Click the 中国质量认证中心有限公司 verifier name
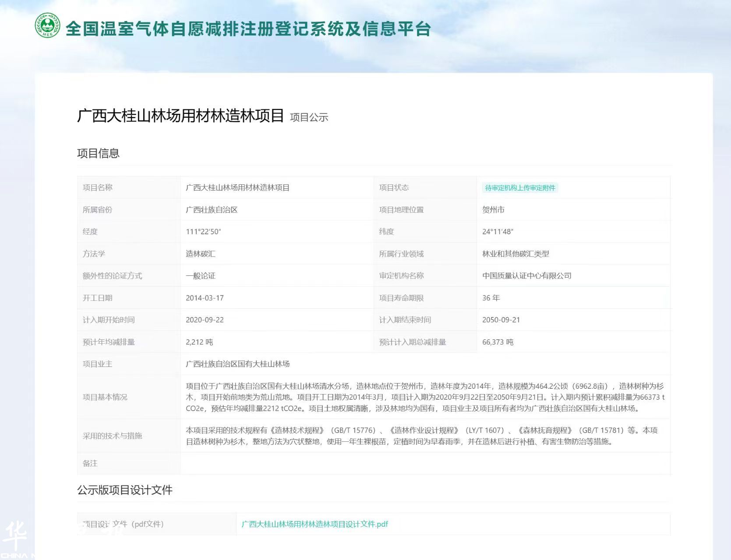Image resolution: width=731 pixels, height=560 pixels. [x=526, y=276]
